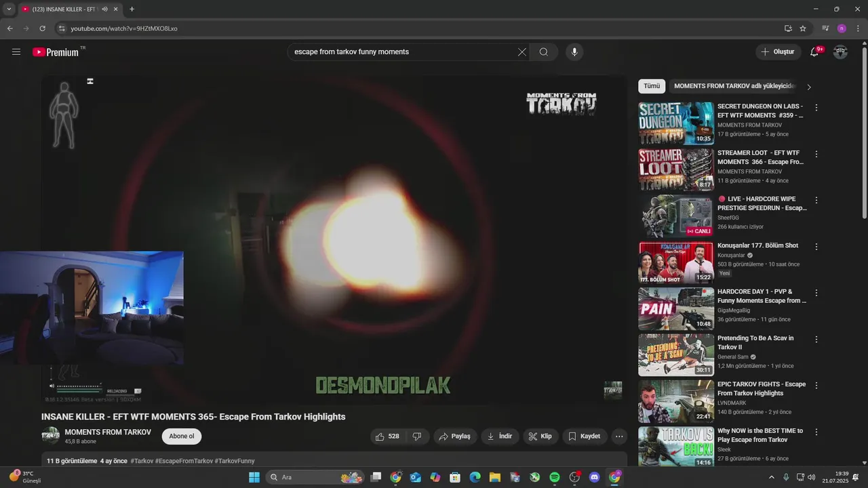Click the video player area
This screenshot has height=488, width=868.
click(x=334, y=239)
